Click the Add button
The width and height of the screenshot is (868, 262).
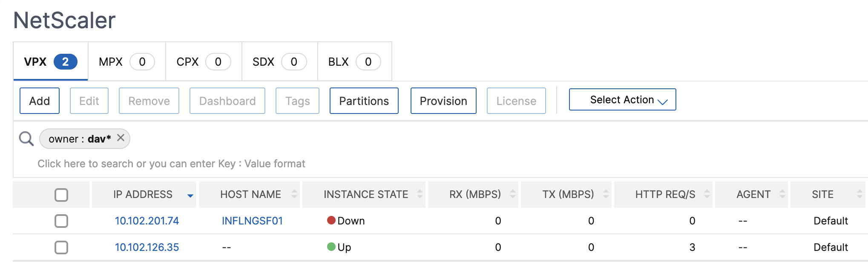click(40, 101)
